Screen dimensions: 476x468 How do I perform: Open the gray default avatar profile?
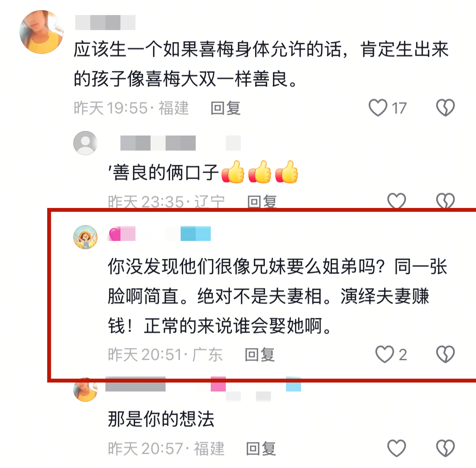[85, 143]
